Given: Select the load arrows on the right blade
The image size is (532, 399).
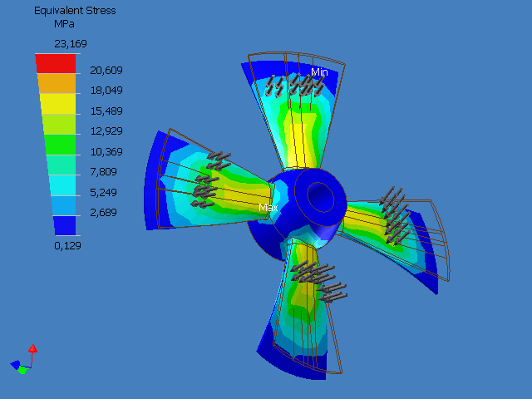Looking at the screenshot, I should coord(395,216).
